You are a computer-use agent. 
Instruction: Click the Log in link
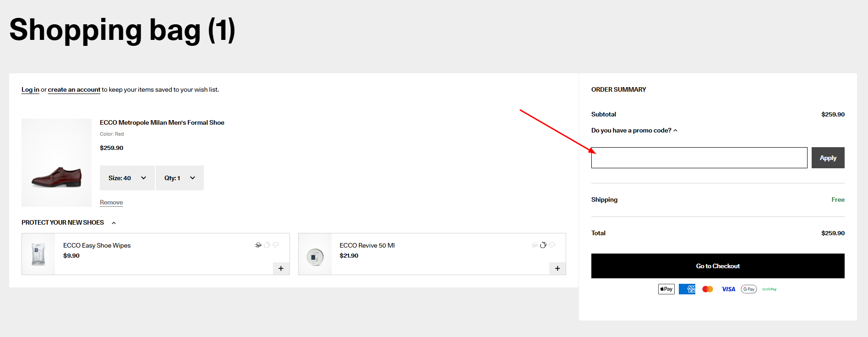click(x=30, y=90)
